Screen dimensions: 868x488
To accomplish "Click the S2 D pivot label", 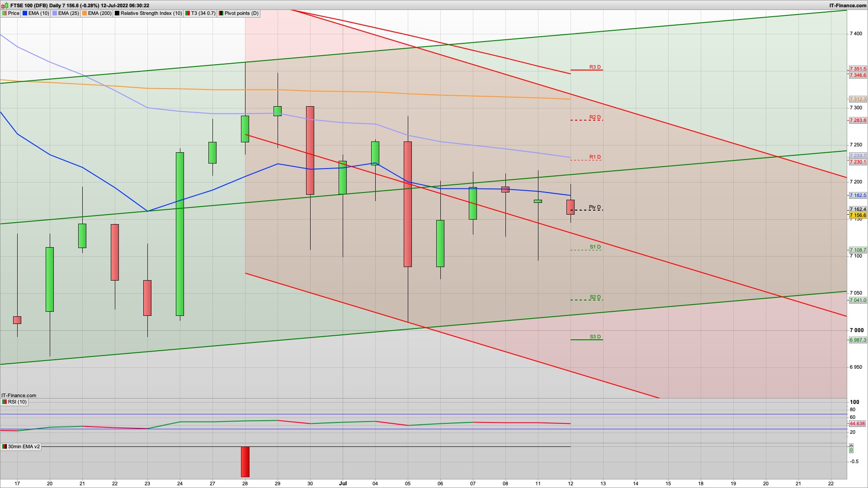I will 595,297.
